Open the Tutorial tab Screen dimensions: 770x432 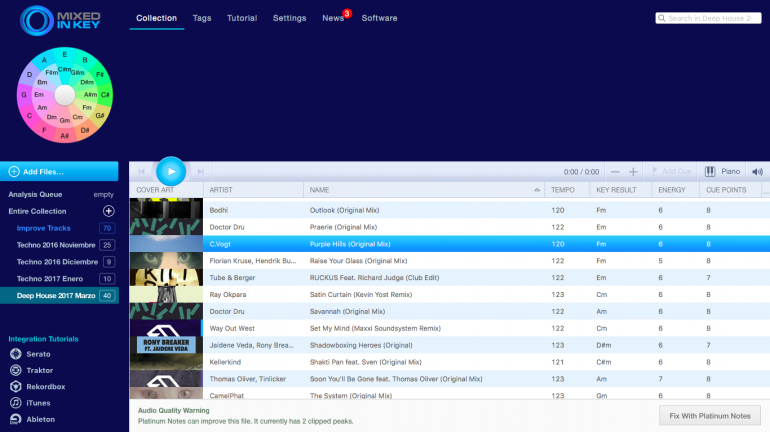pyautogui.click(x=242, y=18)
